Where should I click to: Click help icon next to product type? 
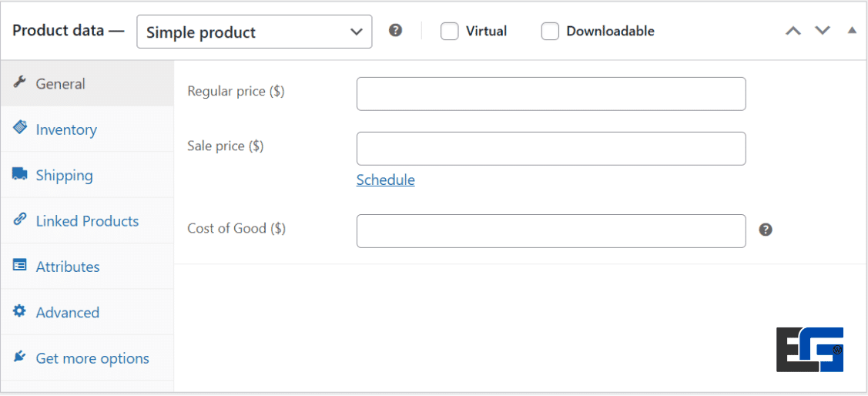[x=395, y=31]
